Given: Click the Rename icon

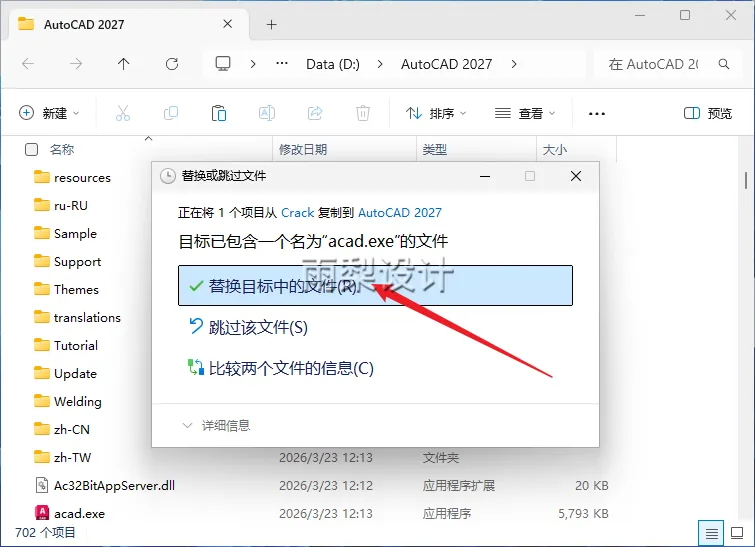Looking at the screenshot, I should click(x=267, y=114).
